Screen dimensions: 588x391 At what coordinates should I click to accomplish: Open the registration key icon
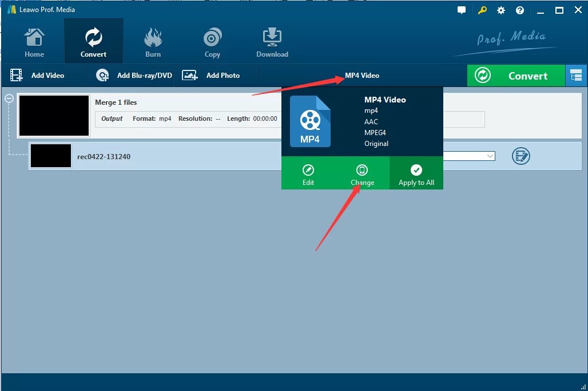(x=481, y=10)
